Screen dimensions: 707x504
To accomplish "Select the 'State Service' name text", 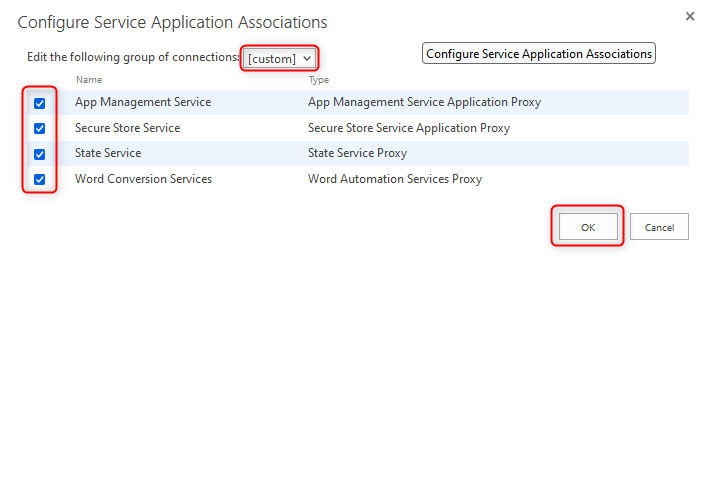I will [x=108, y=153].
